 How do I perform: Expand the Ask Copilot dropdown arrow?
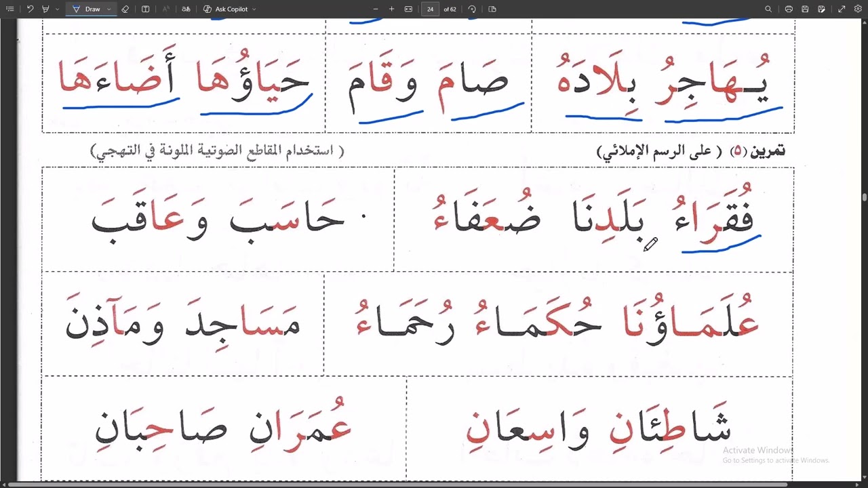(254, 9)
